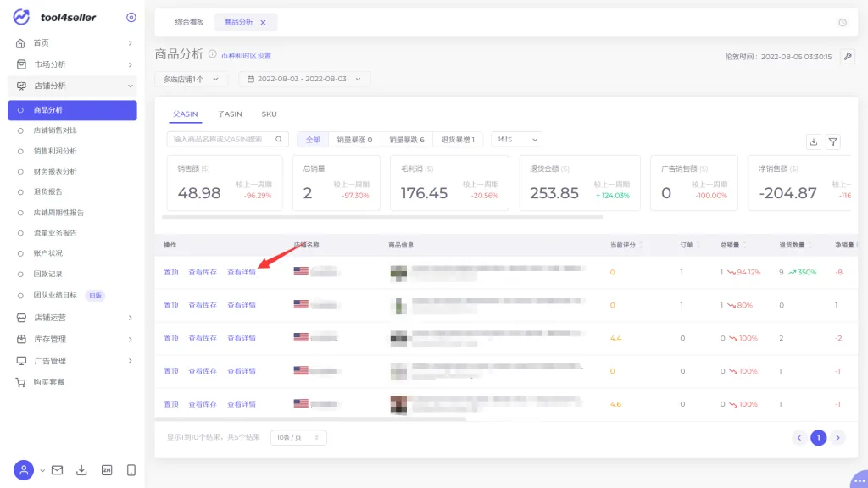Open the 币种和时区设置 link
Image resolution: width=868 pixels, height=488 pixels.
(247, 56)
